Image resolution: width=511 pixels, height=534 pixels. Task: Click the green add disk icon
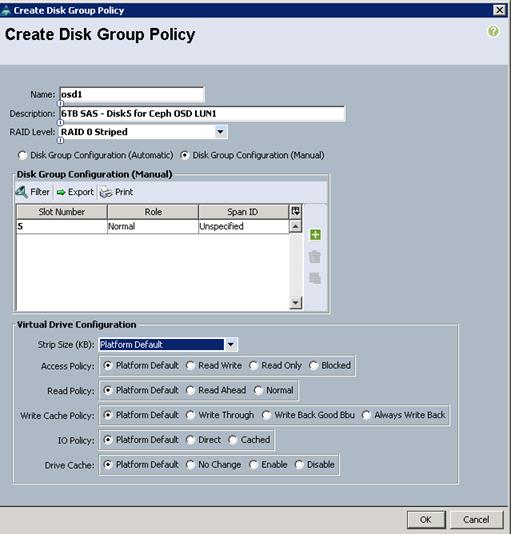coord(315,234)
